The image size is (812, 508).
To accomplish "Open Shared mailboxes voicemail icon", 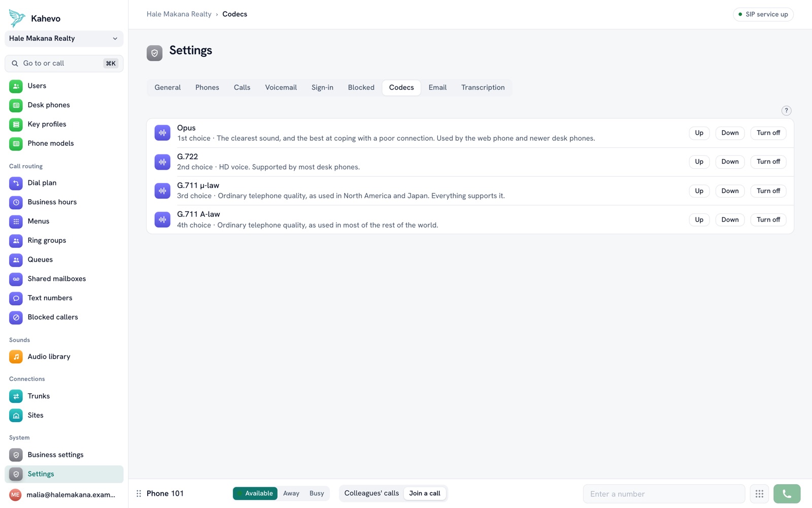I will pyautogui.click(x=16, y=279).
